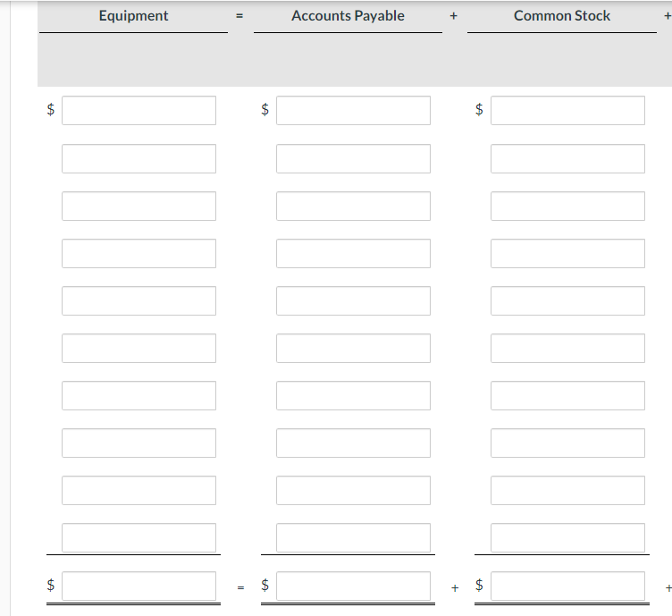This screenshot has width=672, height=616.
Task: Focus the third row Accounts Payable box
Action: (354, 207)
